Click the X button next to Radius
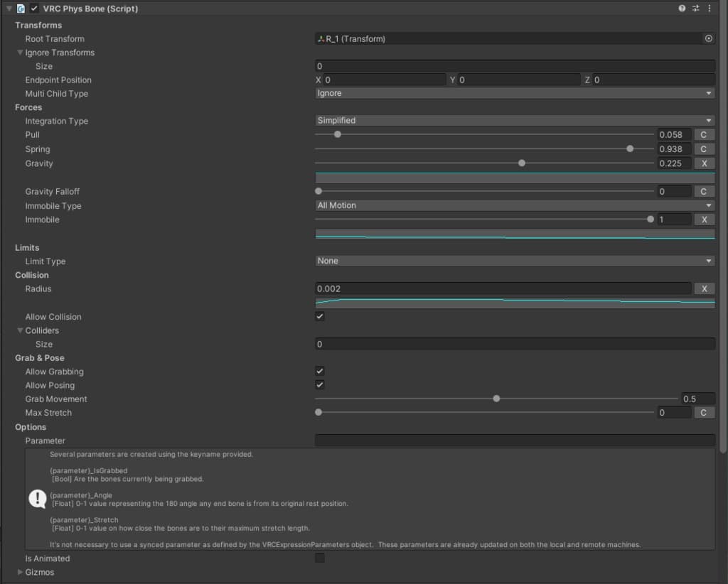Viewport: 728px width, 584px height. [704, 288]
